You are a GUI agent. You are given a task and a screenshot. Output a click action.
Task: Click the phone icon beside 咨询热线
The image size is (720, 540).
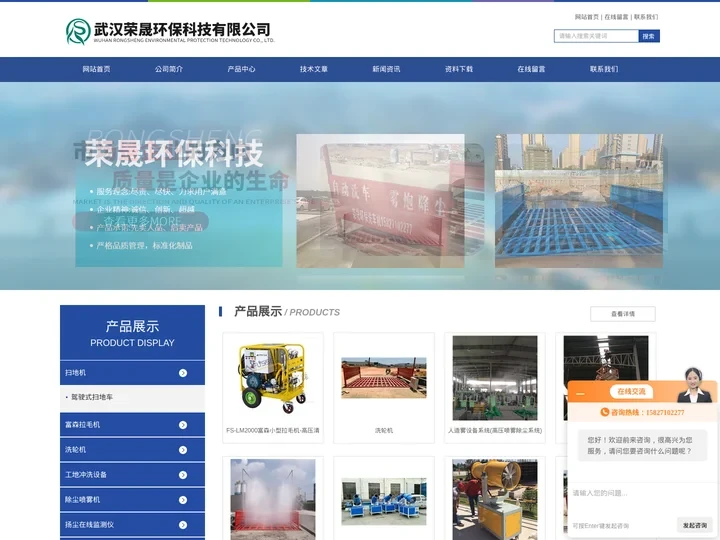coord(605,412)
